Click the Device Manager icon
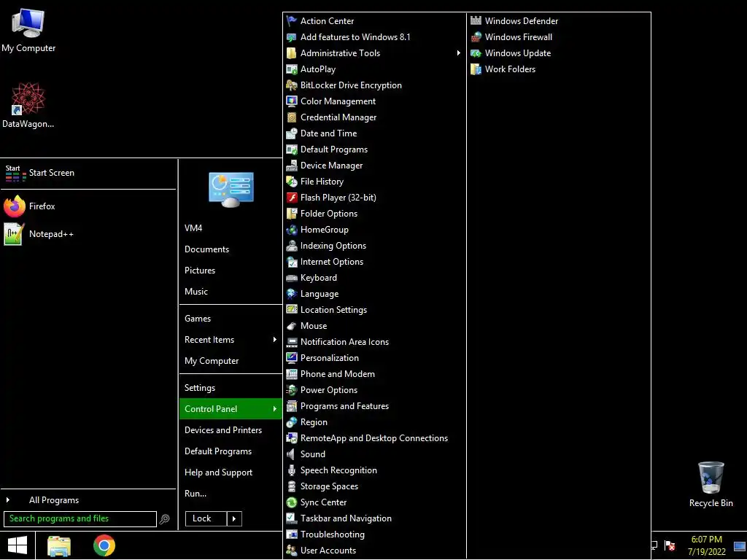The image size is (747, 560). click(x=292, y=166)
